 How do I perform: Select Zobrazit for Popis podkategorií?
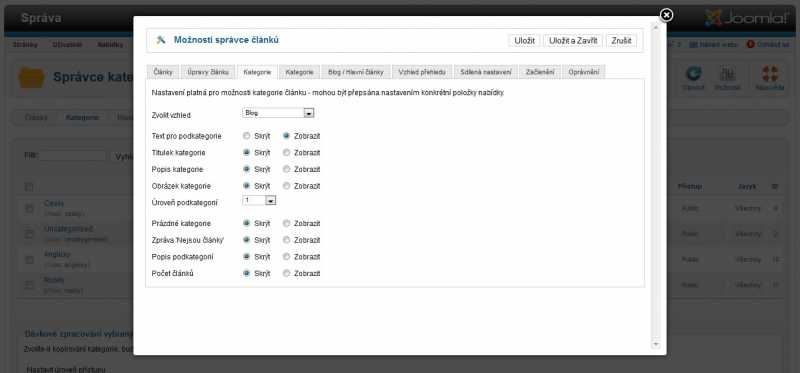click(x=287, y=257)
